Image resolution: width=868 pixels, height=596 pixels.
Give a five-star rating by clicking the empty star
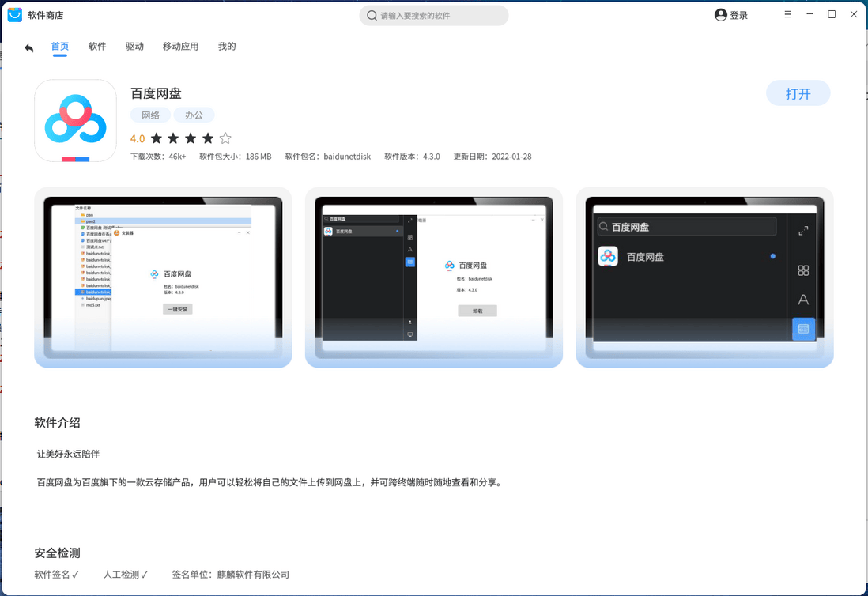click(x=225, y=138)
